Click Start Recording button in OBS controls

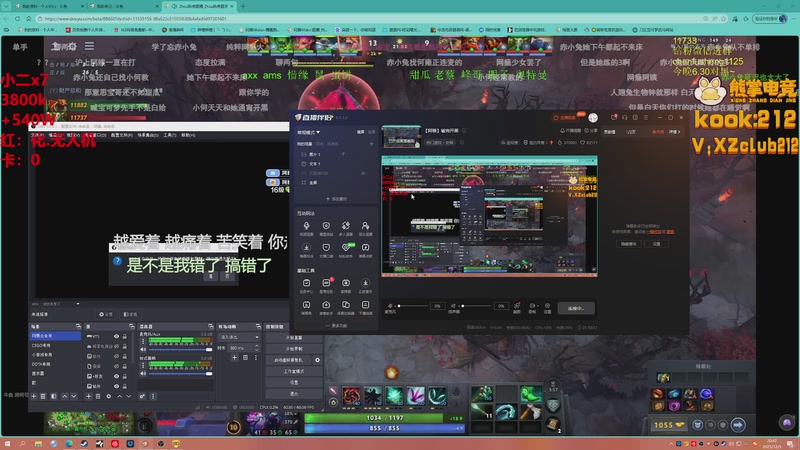[294, 348]
